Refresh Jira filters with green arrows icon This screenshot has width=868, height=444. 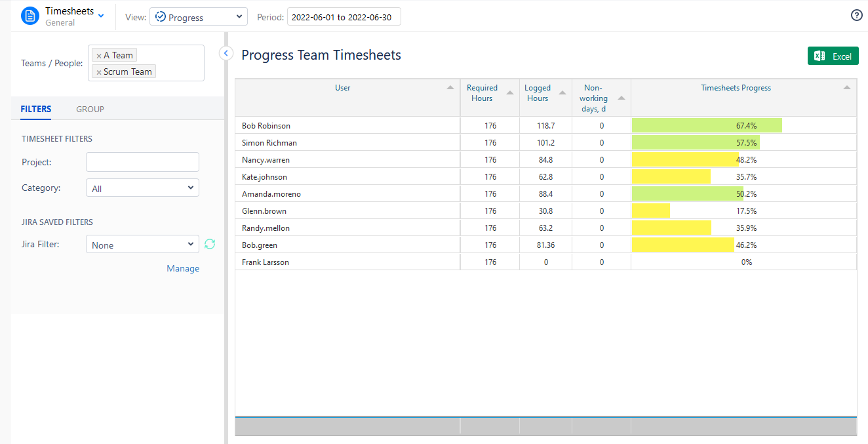coord(210,244)
